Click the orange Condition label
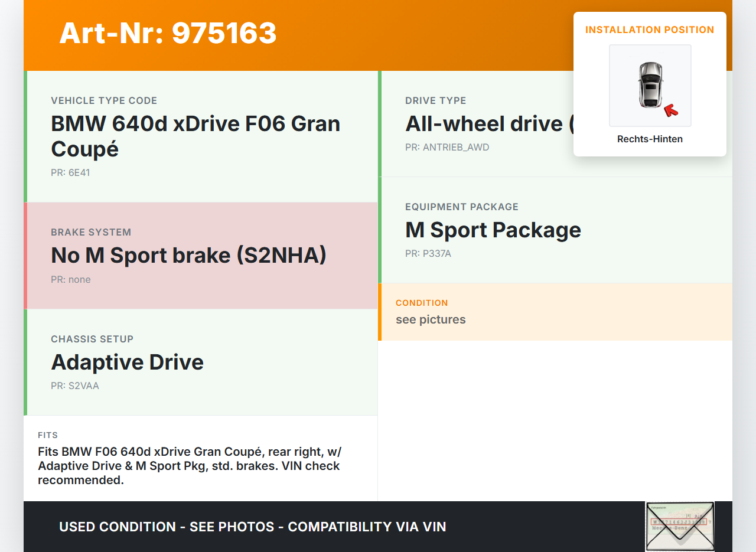Image resolution: width=756 pixels, height=552 pixels. point(422,303)
